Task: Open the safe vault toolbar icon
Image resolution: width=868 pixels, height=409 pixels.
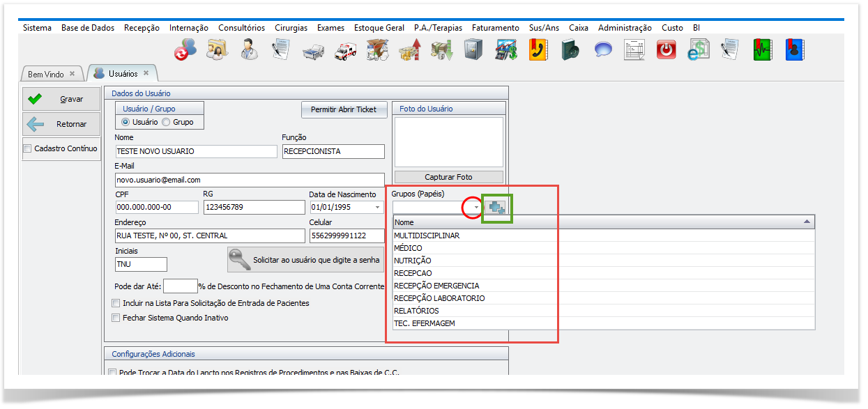Action: tap(474, 50)
